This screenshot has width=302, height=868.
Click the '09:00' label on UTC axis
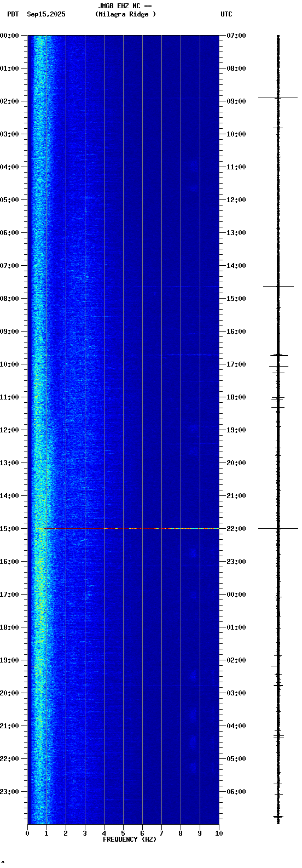[236, 101]
